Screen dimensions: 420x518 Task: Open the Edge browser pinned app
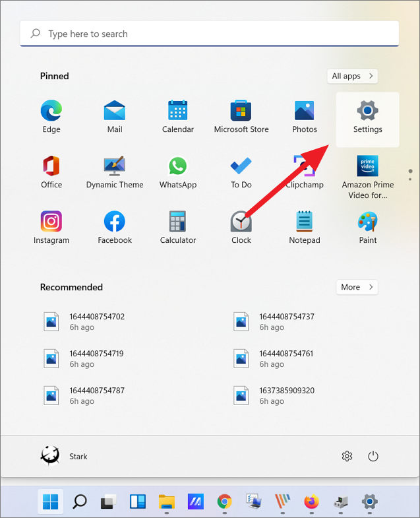(51, 116)
